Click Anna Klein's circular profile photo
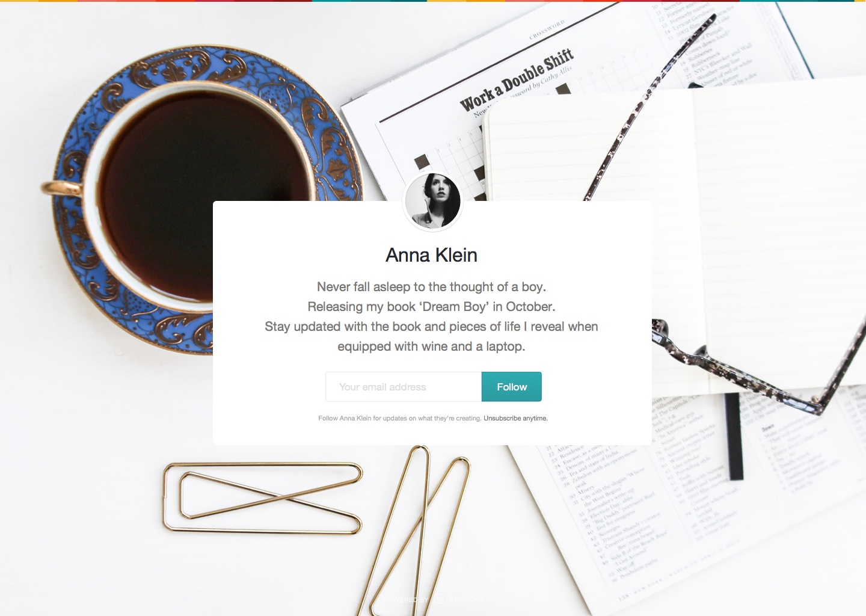 (x=433, y=201)
